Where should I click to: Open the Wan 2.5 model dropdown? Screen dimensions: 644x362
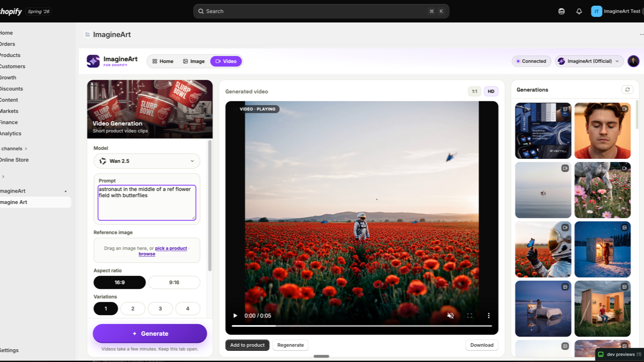(x=147, y=161)
